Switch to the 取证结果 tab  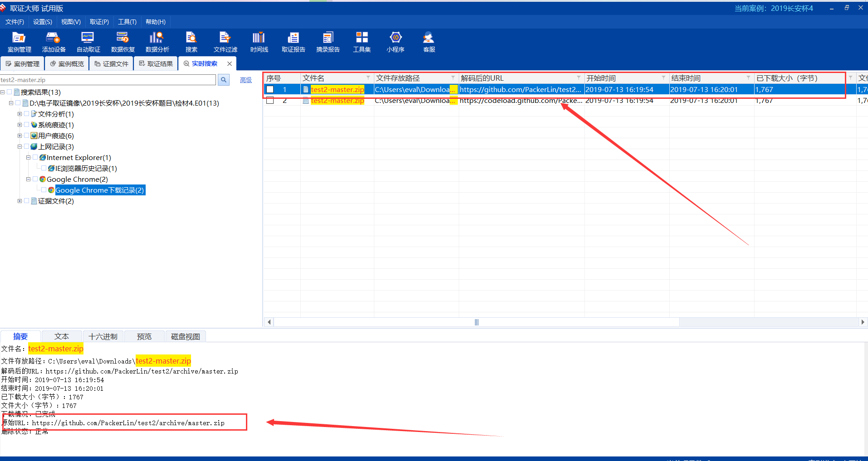pyautogui.click(x=156, y=64)
